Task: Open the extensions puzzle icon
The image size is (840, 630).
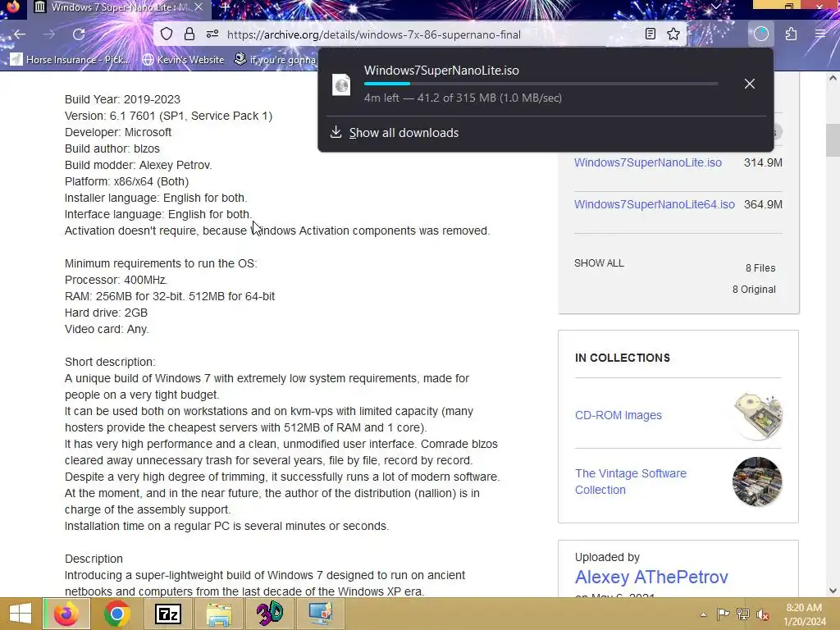Action: [792, 34]
